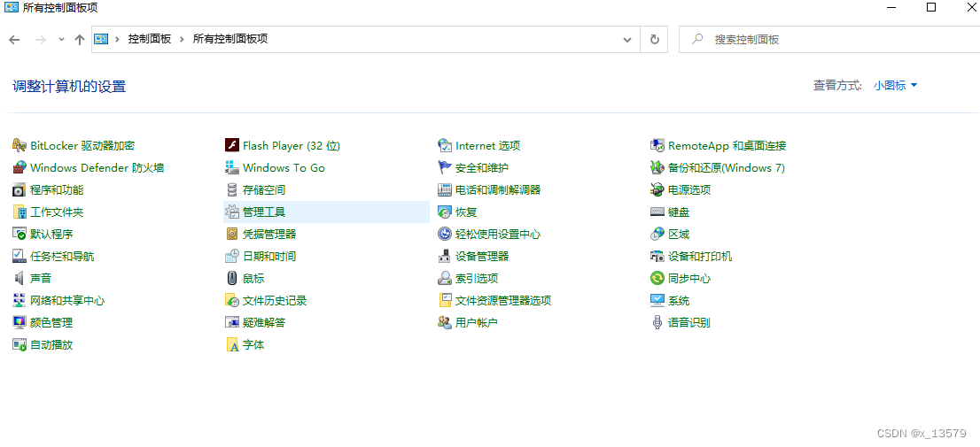Click the 任务栏和导航 icon
The width and height of the screenshot is (980, 447).
point(19,256)
